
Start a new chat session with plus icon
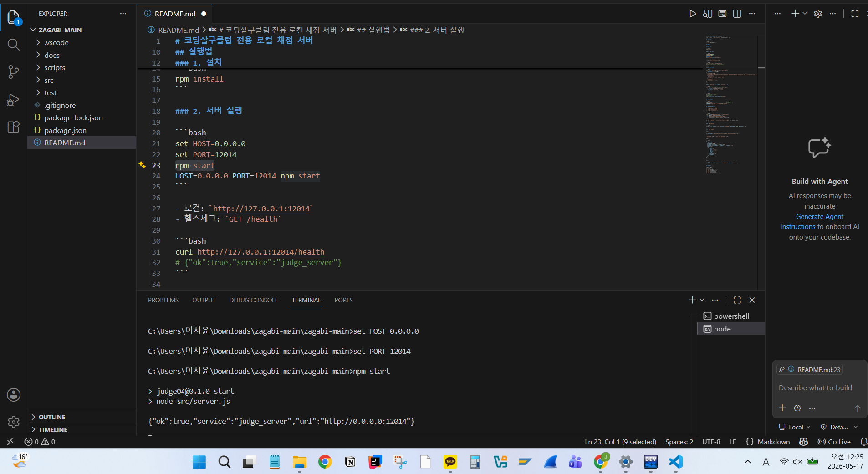coord(795,14)
